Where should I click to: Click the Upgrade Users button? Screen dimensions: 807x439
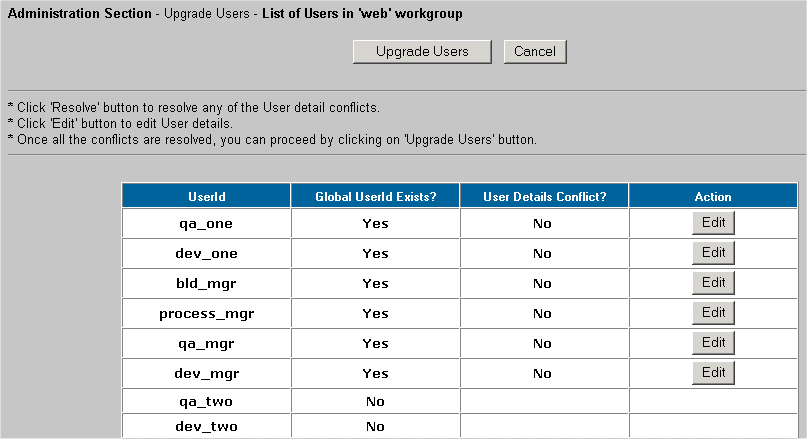[422, 51]
